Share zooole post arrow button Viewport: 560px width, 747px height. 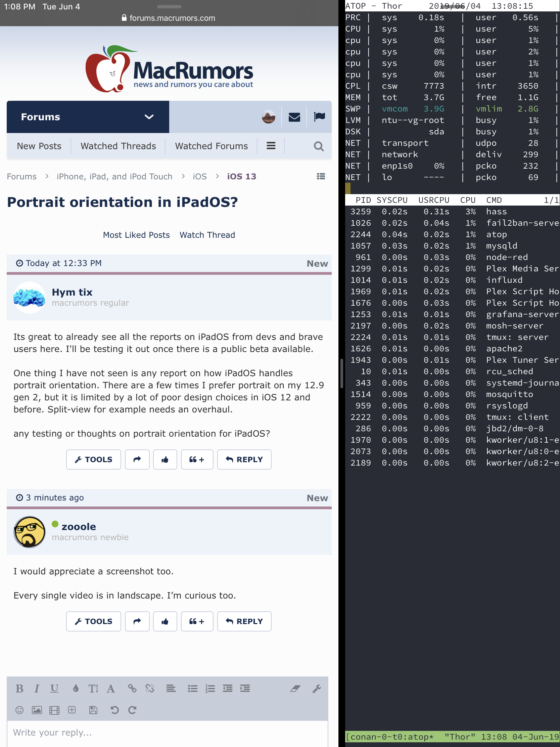(x=137, y=621)
